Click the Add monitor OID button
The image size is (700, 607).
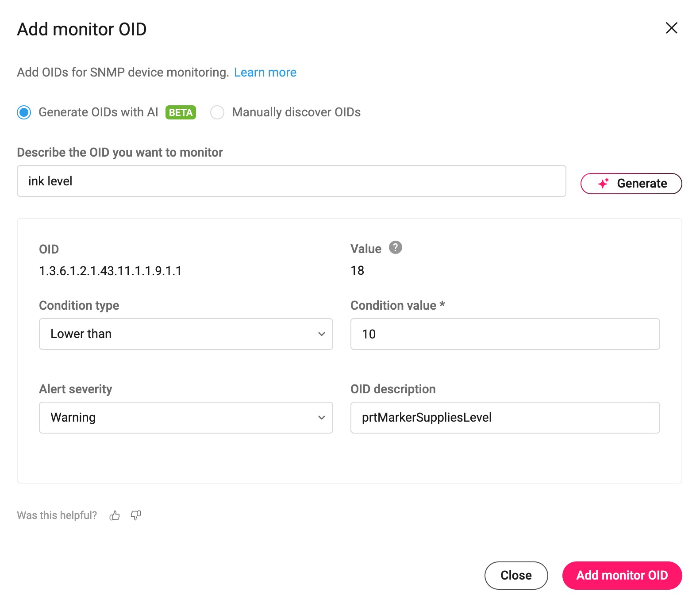click(622, 575)
